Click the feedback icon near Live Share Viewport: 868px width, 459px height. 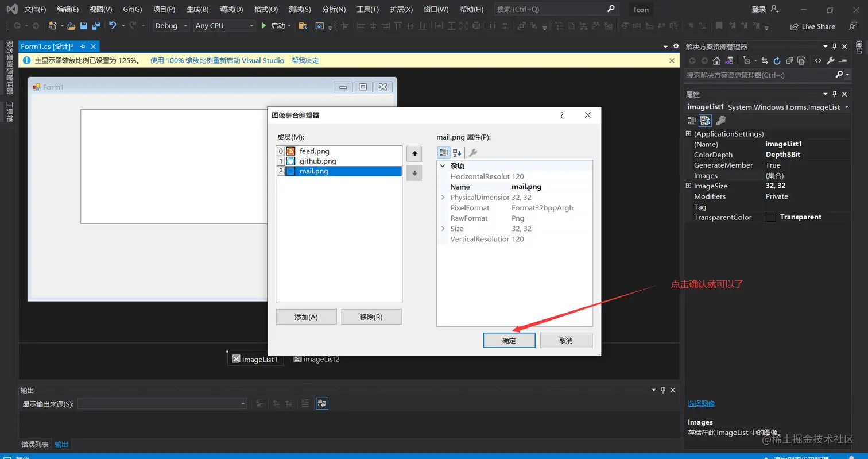pos(852,26)
